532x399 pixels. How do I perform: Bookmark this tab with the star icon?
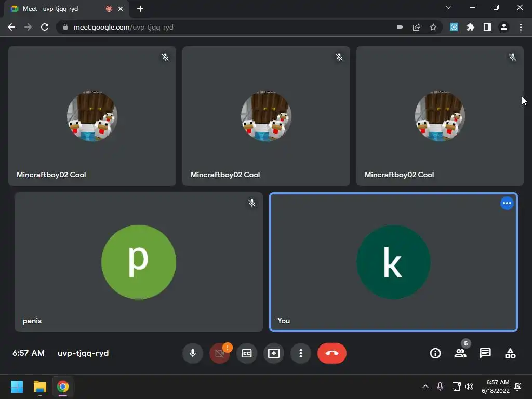point(433,27)
